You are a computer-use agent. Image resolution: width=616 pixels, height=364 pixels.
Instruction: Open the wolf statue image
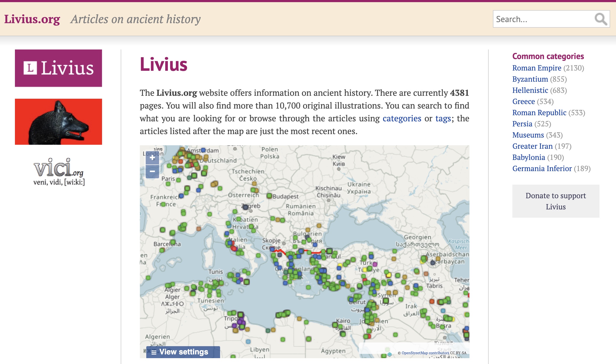tap(58, 122)
